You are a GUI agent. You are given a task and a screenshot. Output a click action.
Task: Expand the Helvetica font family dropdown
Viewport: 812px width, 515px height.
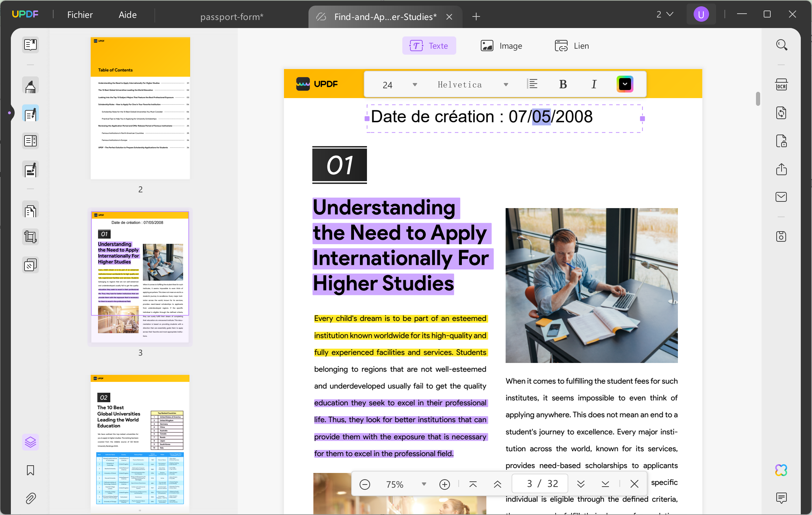coord(506,84)
